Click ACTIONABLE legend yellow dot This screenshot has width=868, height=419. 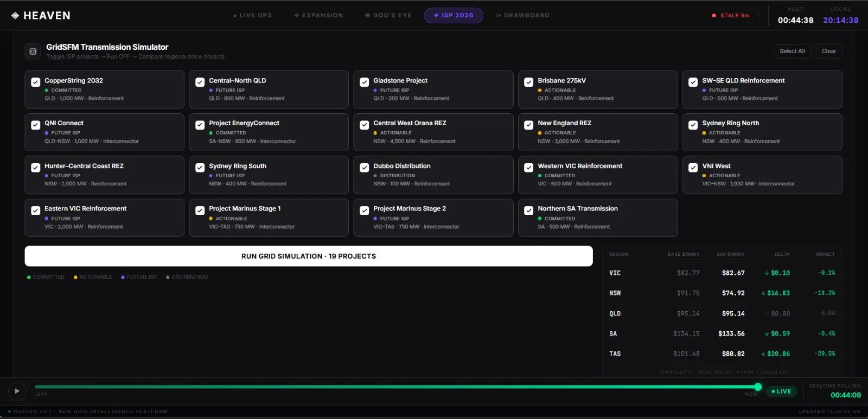[x=75, y=277]
